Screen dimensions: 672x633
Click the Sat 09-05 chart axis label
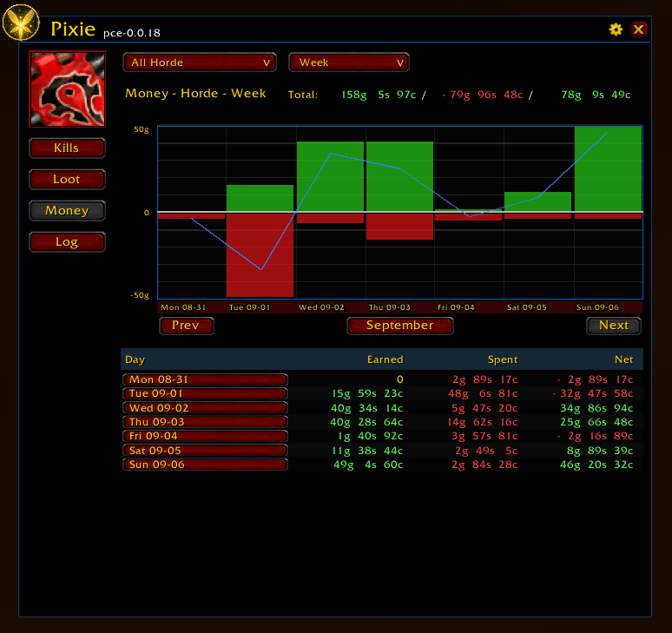[x=527, y=307]
